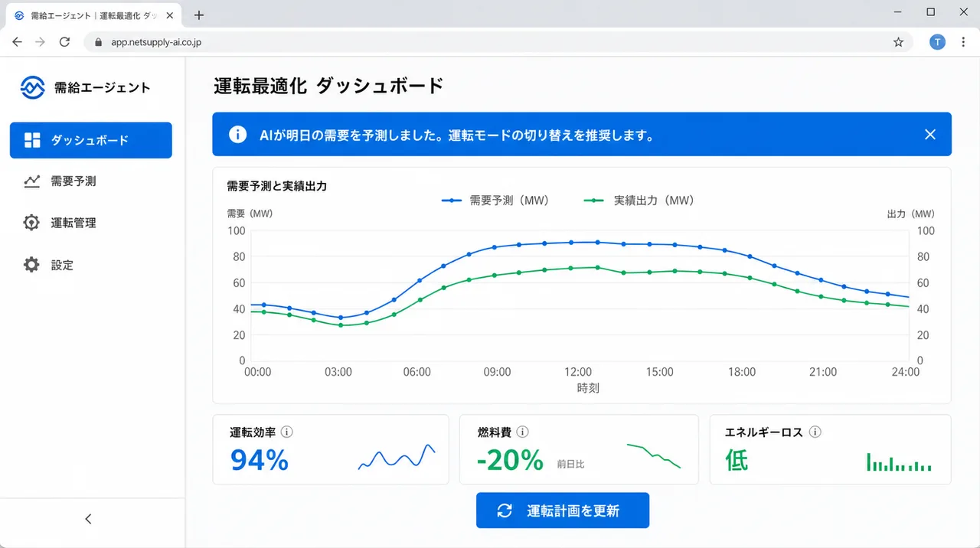This screenshot has width=980, height=548.
Task: Click the info icon in the blue banner
Action: pos(238,135)
